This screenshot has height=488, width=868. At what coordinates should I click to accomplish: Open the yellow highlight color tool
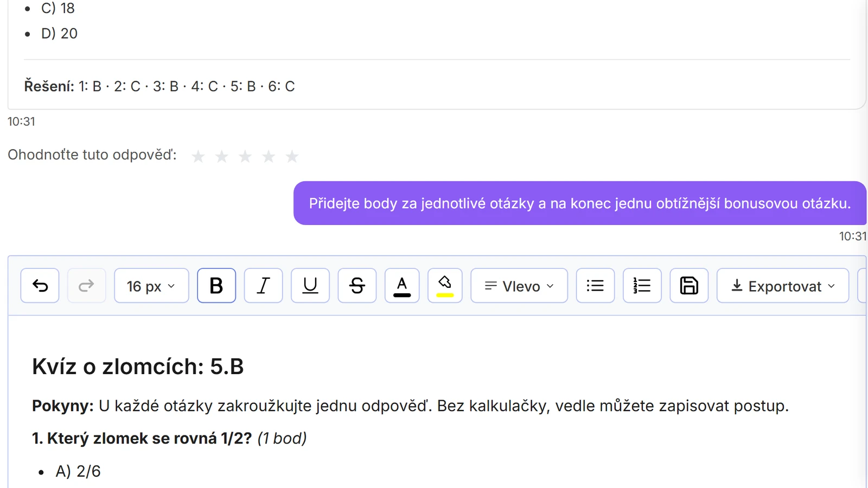[445, 285]
